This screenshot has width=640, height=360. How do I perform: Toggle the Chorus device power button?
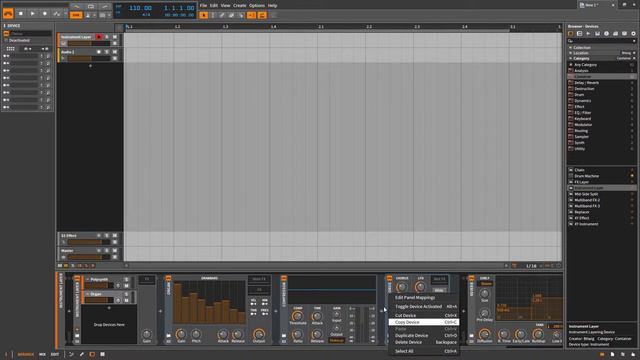click(389, 278)
